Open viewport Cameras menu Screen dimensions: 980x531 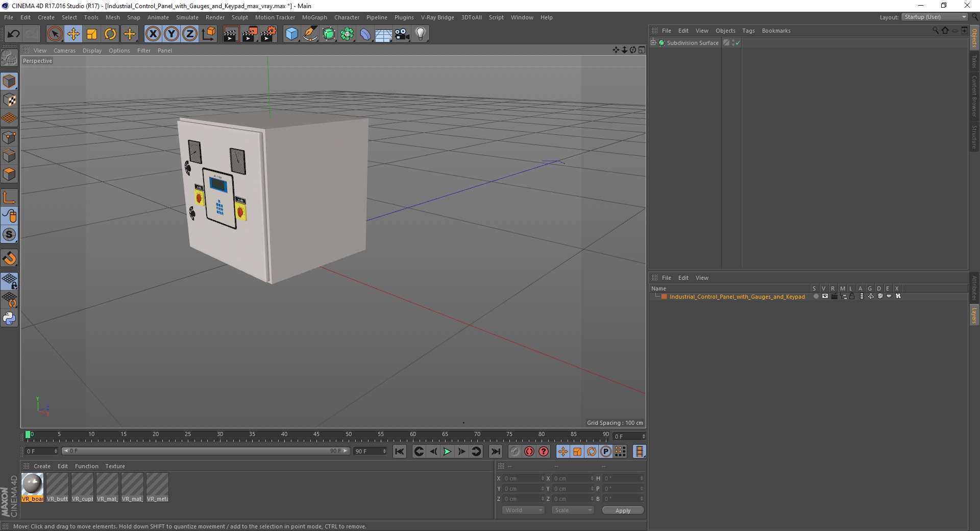(x=64, y=51)
